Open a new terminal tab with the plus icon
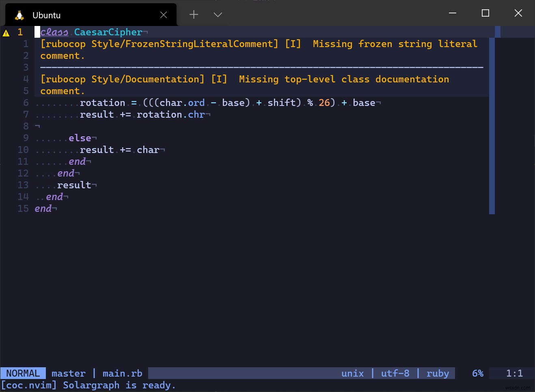 pos(194,15)
